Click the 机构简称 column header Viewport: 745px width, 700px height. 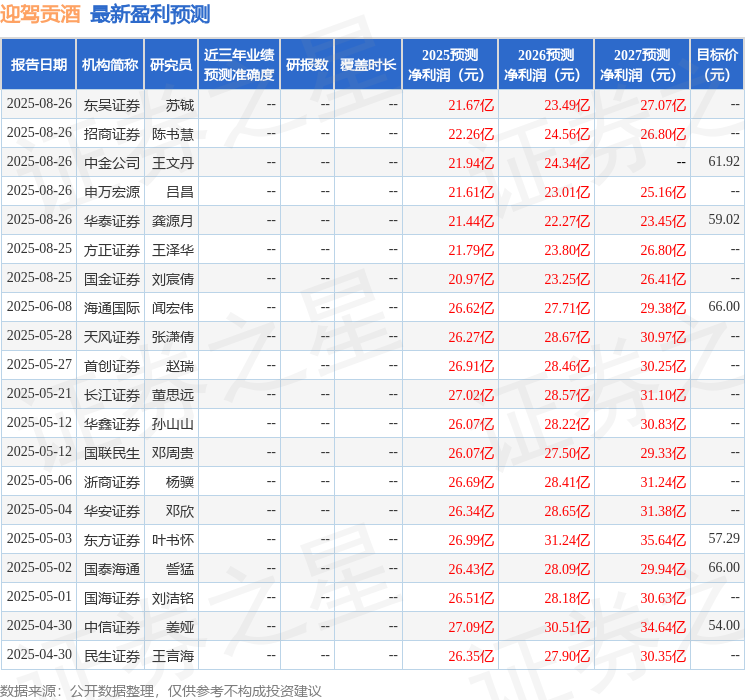click(110, 65)
